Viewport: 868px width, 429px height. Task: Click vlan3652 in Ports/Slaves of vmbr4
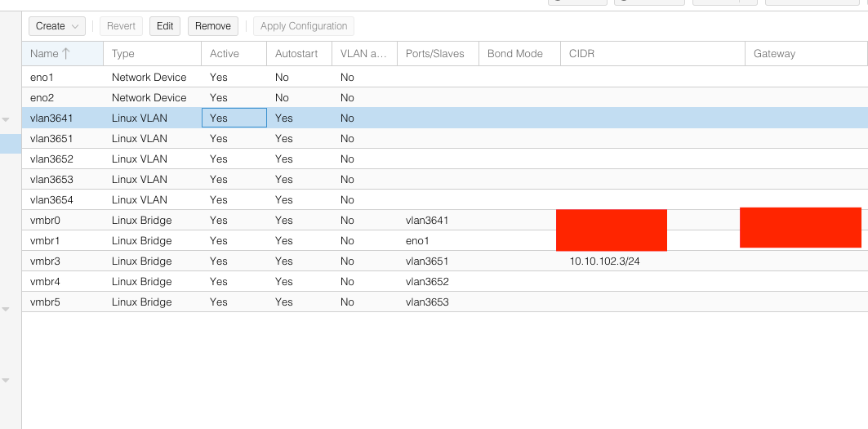[427, 282]
